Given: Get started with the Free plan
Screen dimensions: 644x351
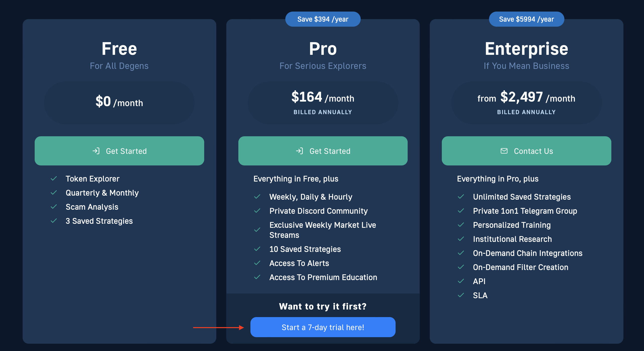Looking at the screenshot, I should coord(119,151).
